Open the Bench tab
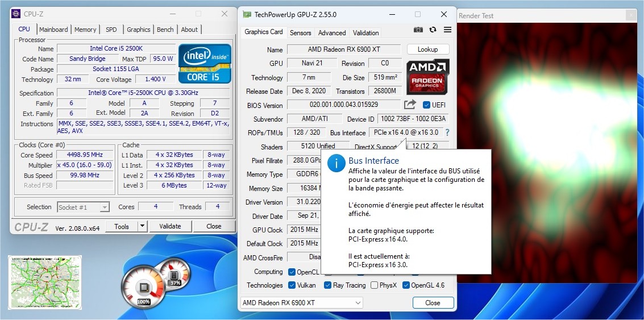Screen dimensions: 644x320 pos(165,30)
